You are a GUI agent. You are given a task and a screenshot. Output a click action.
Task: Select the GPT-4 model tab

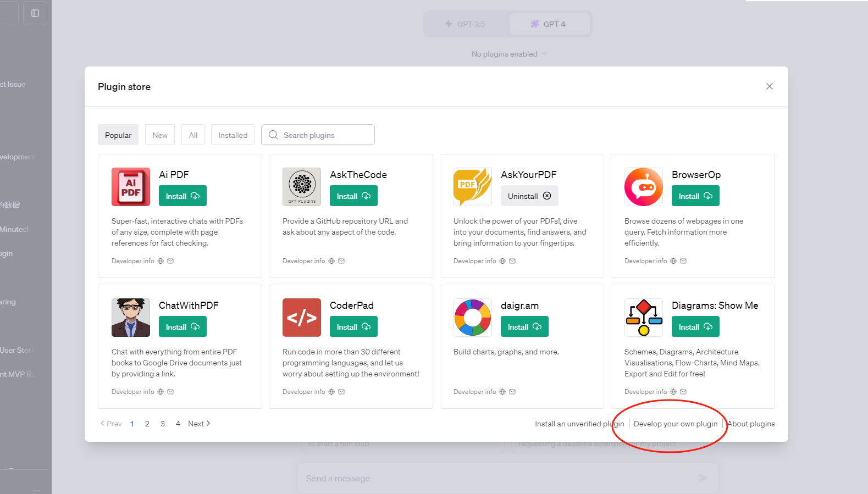tap(549, 24)
